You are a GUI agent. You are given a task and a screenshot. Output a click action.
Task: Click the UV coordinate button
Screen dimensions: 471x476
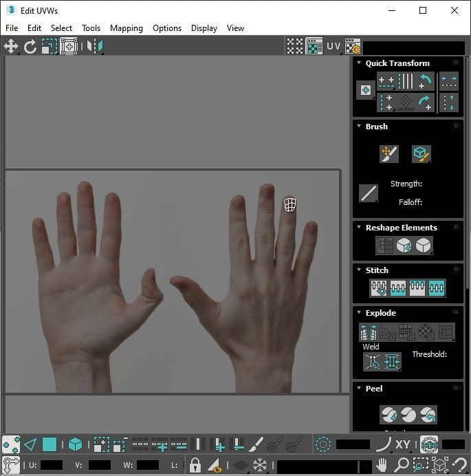click(x=334, y=46)
